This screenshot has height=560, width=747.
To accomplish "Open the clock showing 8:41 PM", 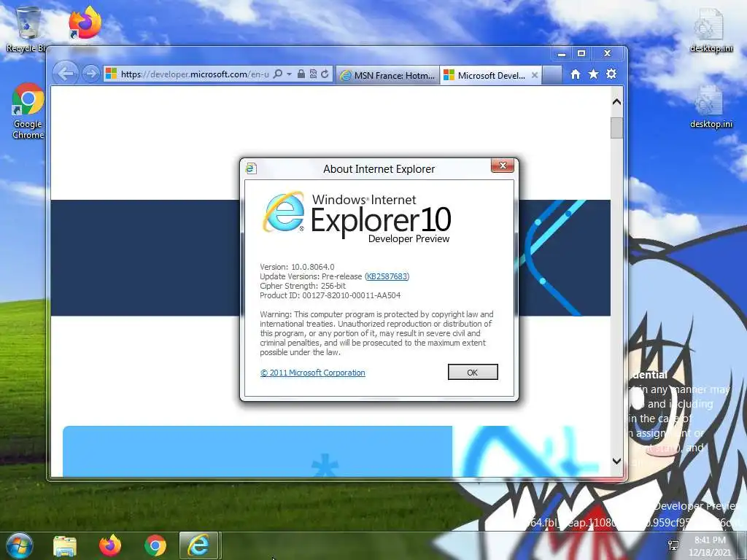I will (710, 546).
